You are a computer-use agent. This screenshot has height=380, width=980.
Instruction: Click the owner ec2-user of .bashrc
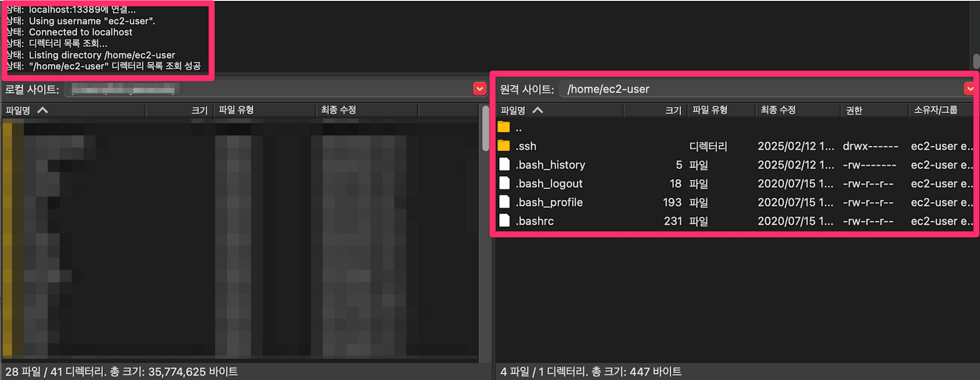point(941,221)
